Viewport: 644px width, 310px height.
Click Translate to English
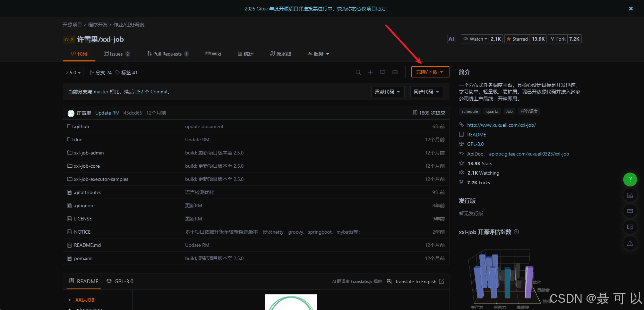coord(415,282)
